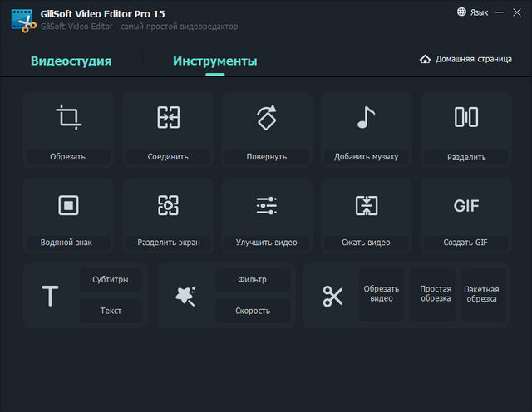Screen dimensions: 532x412
Task: Select the Соединить merge video icon
Action: [168, 118]
